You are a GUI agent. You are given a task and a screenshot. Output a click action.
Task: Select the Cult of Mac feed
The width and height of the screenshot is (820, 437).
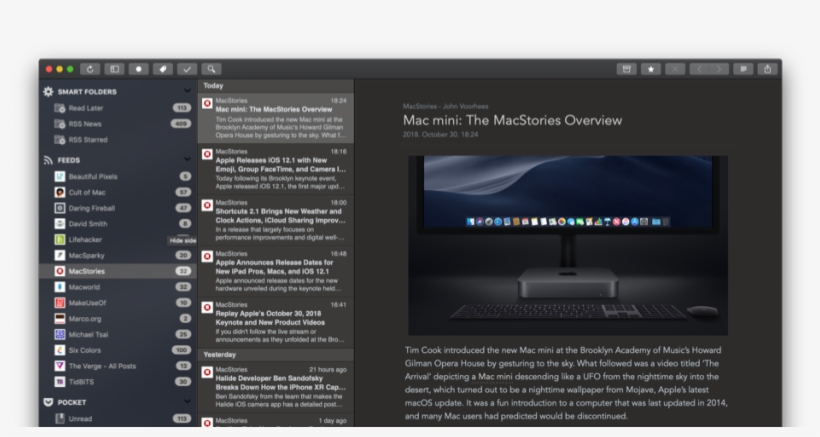coord(118,192)
